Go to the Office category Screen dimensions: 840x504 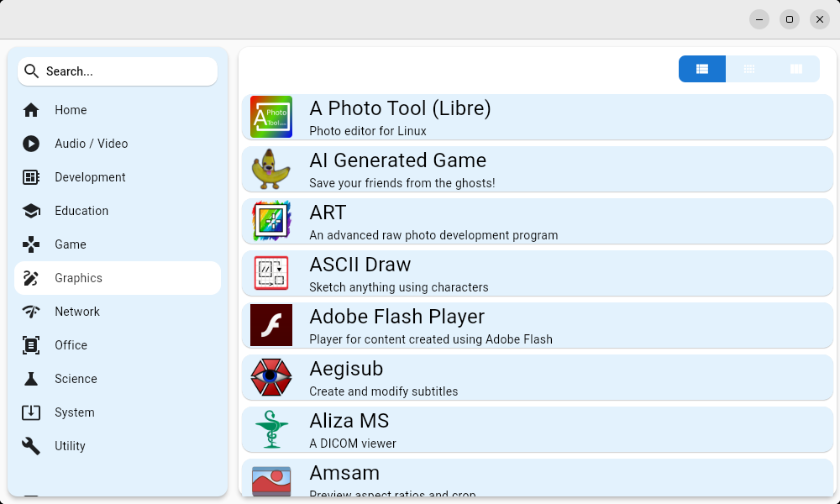tap(118, 345)
